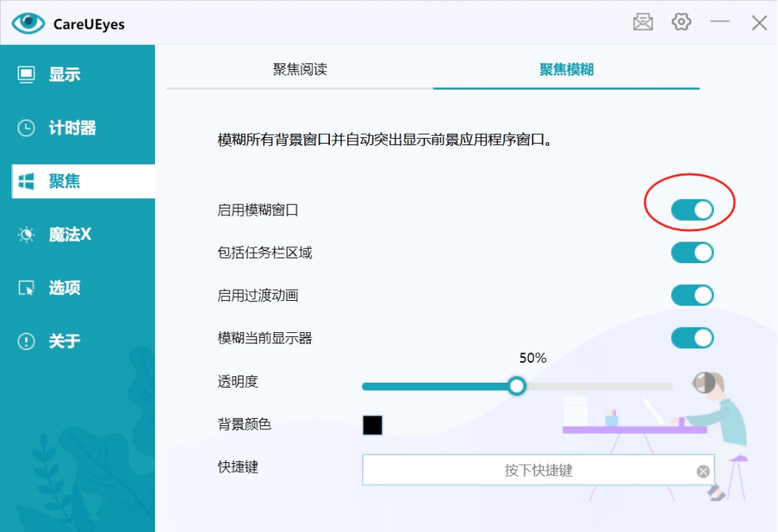Select the 聚焦模糊 tab
The height and width of the screenshot is (532, 778).
566,70
